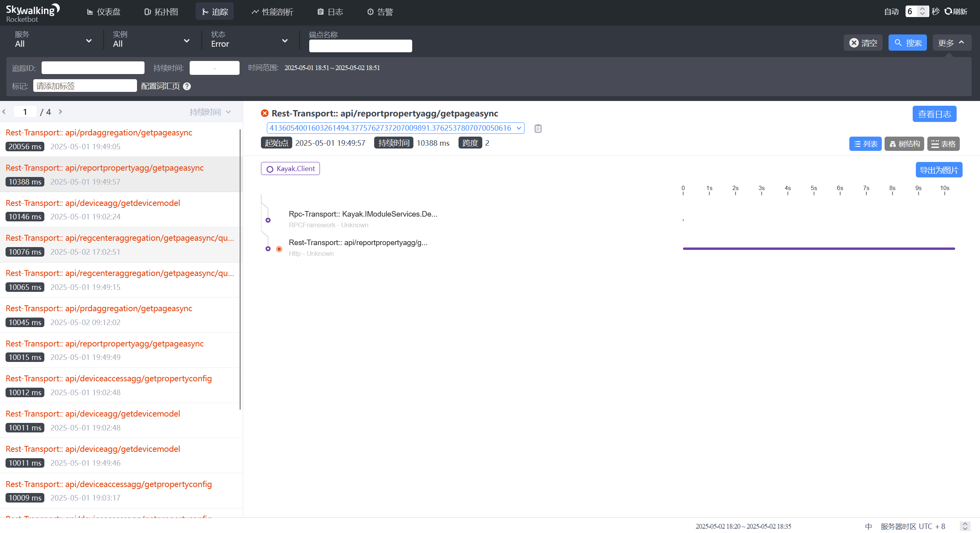Toggle the 自动 auto refresh option
The height and width of the screenshot is (533, 980).
891,11
